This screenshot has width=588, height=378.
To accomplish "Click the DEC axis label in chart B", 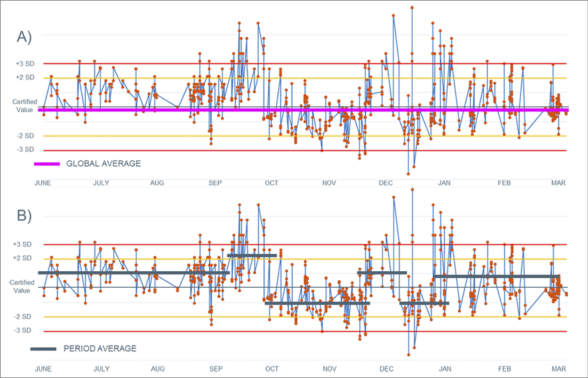I will click(385, 369).
